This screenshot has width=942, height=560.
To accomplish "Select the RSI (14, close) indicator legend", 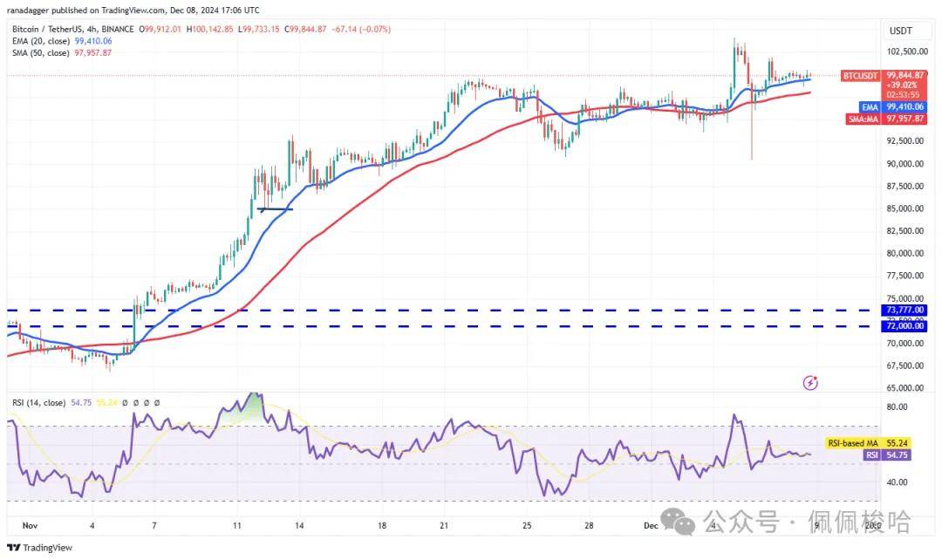I will pyautogui.click(x=39, y=403).
